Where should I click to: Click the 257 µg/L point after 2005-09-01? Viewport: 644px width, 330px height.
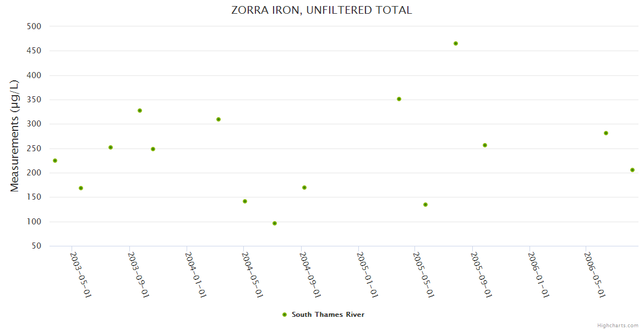pyautogui.click(x=485, y=145)
